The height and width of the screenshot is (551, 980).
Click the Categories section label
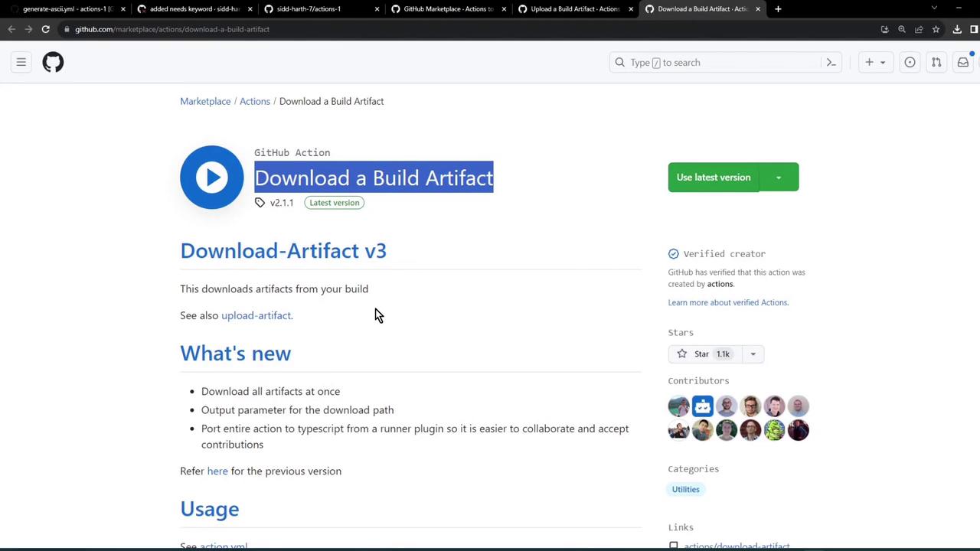click(694, 469)
